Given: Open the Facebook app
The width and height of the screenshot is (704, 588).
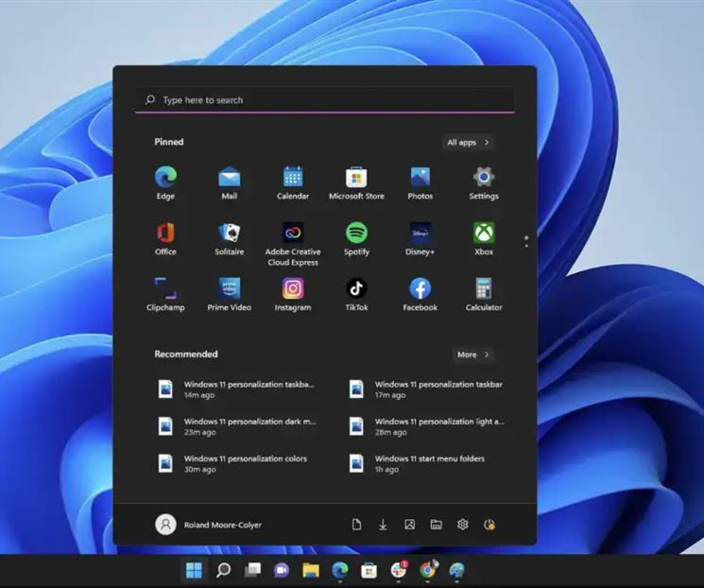Looking at the screenshot, I should pos(421,294).
